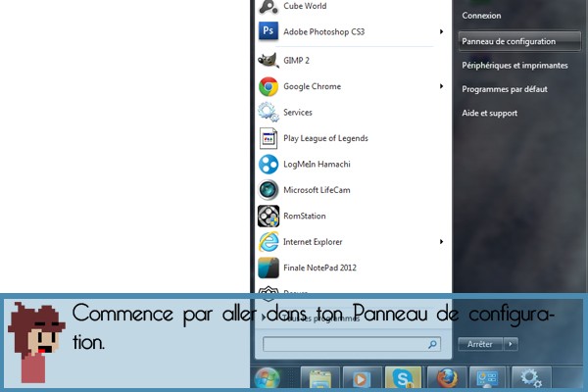This screenshot has height=392, width=588.
Task: Click the Windows Start orb
Action: pyautogui.click(x=267, y=378)
